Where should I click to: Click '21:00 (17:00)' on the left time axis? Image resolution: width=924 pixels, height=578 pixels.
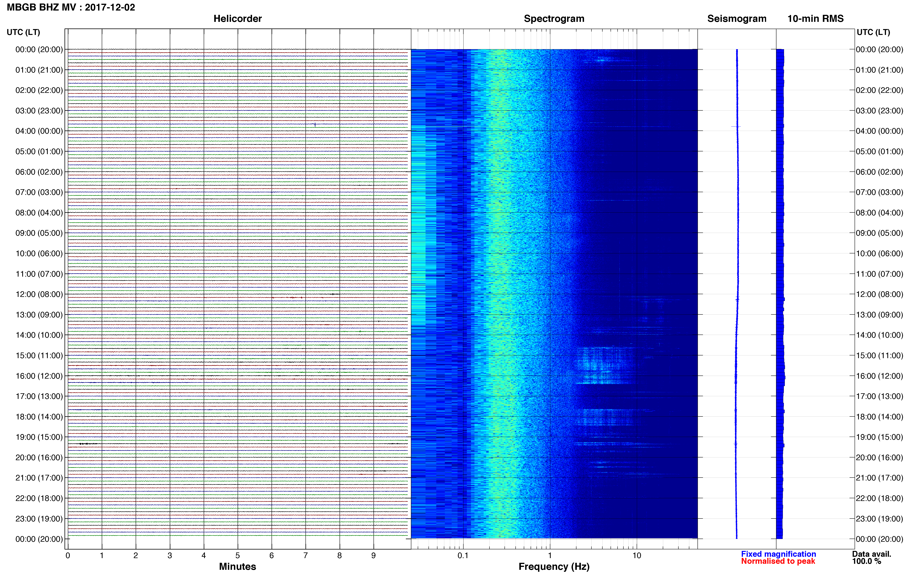point(39,478)
